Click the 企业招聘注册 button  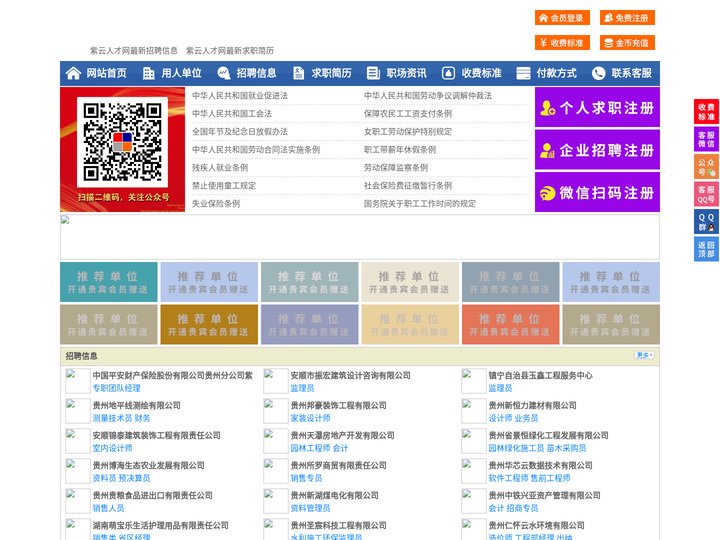click(597, 150)
